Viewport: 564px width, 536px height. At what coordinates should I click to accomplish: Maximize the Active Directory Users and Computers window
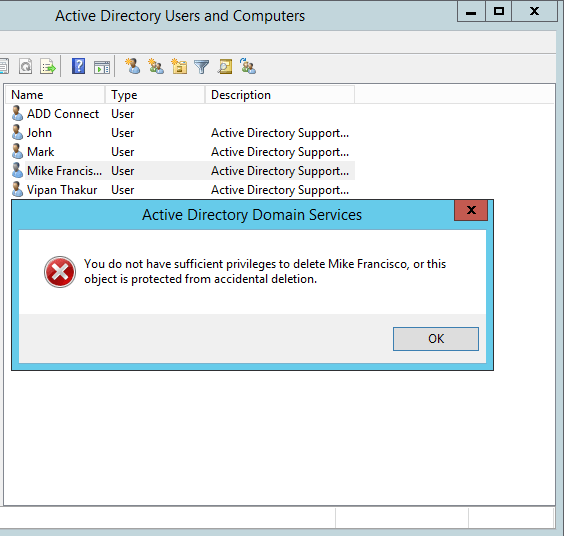pyautogui.click(x=499, y=11)
